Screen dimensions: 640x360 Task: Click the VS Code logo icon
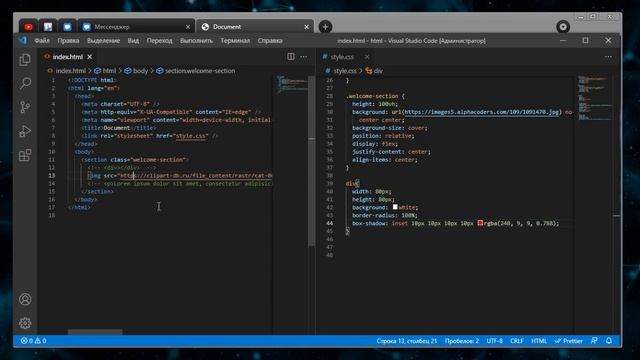23,40
